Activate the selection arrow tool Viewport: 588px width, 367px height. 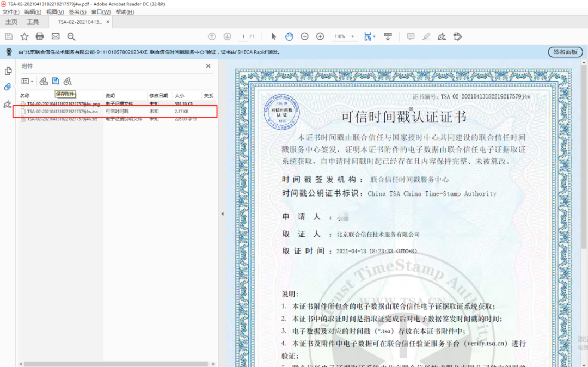pyautogui.click(x=273, y=36)
